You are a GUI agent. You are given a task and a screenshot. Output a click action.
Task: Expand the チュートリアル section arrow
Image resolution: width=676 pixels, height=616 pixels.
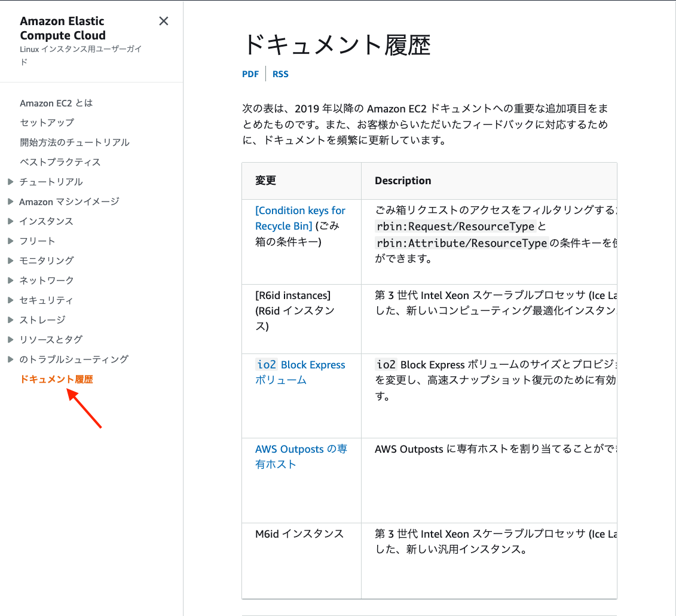[x=11, y=182]
